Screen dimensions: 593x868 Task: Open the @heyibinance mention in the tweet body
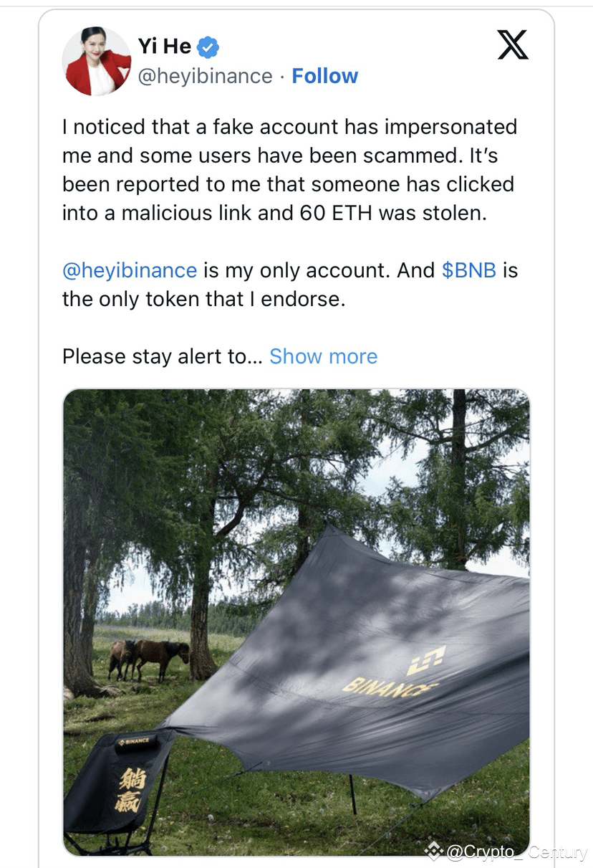(130, 270)
